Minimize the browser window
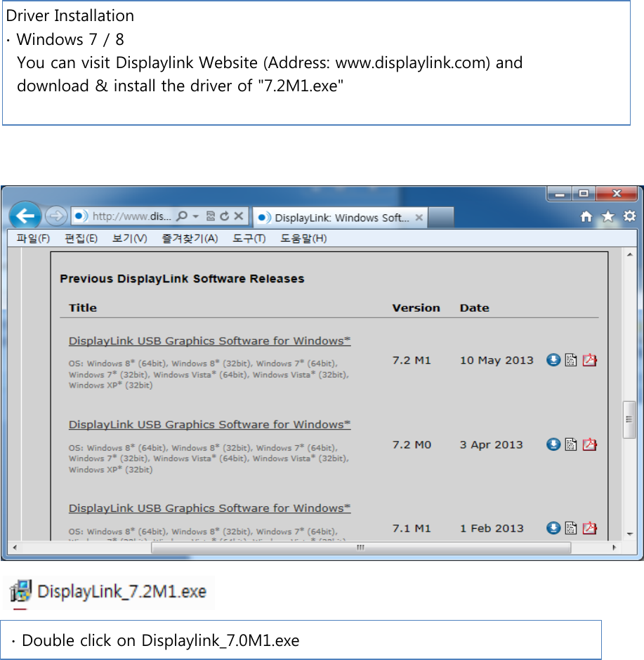The width and height of the screenshot is (644, 660). pyautogui.click(x=560, y=194)
